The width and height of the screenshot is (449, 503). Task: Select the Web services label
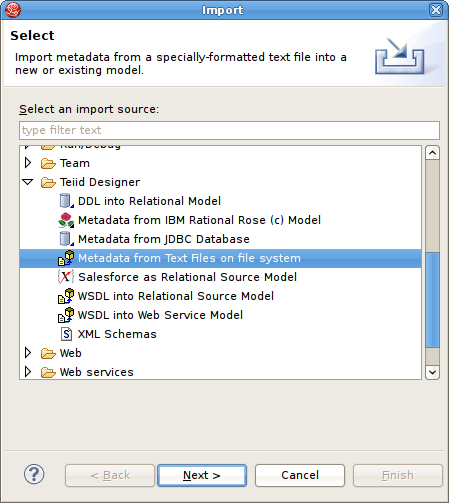pyautogui.click(x=97, y=372)
